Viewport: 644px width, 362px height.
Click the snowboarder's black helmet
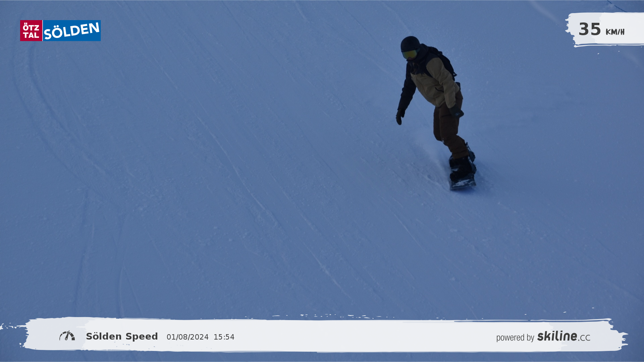pos(410,44)
